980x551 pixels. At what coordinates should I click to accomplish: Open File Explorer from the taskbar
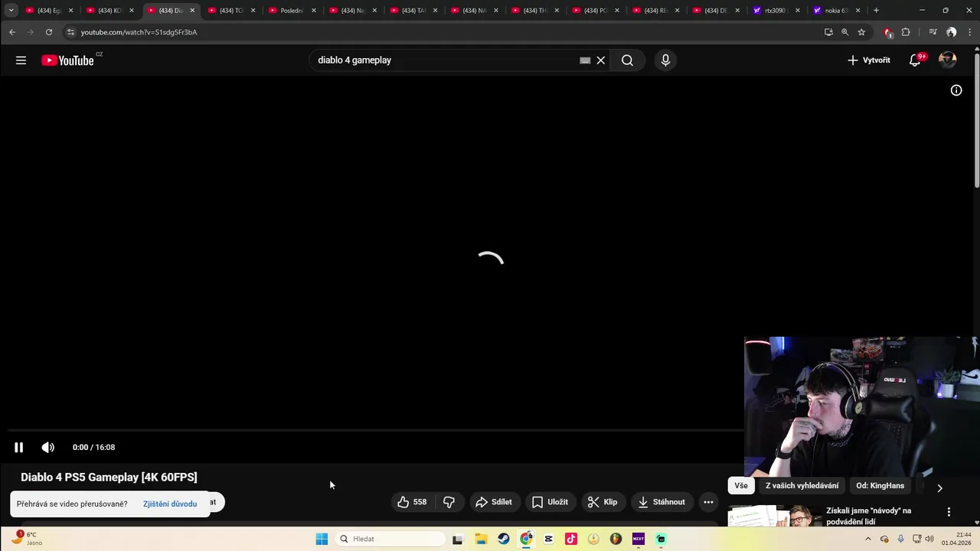[481, 539]
